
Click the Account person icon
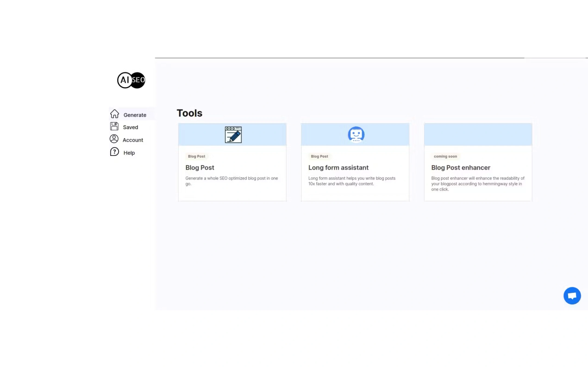tap(114, 139)
